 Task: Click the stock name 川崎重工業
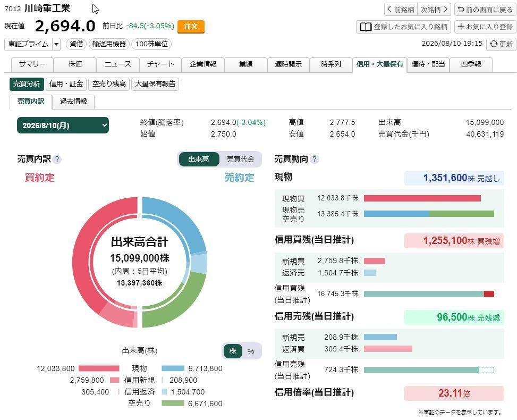47,9
